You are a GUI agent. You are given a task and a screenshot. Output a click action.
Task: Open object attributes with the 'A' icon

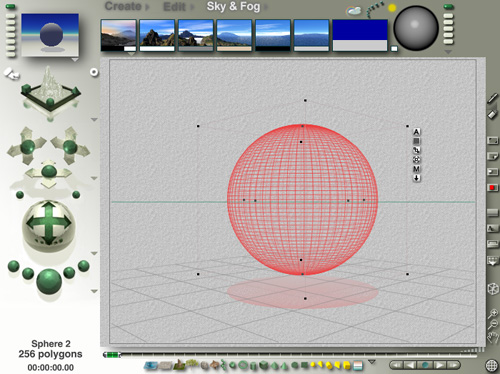(416, 132)
